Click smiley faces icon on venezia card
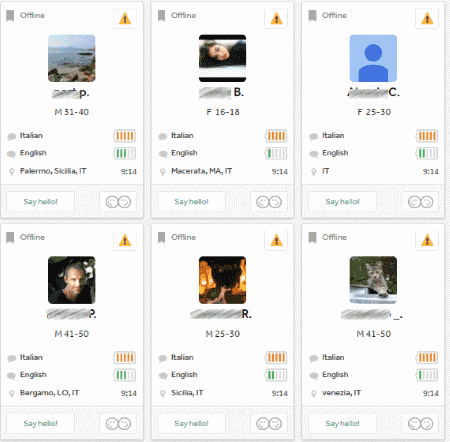Image resolution: width=450 pixels, height=442 pixels. (420, 424)
